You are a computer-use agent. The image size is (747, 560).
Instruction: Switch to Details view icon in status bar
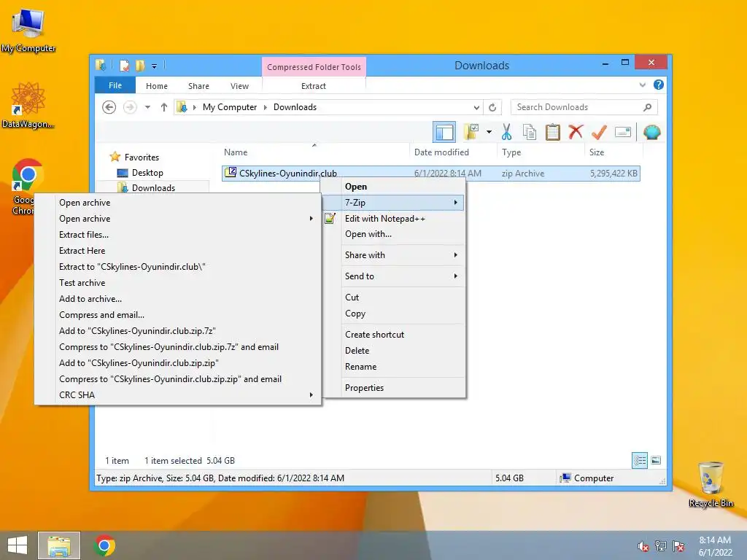click(640, 461)
